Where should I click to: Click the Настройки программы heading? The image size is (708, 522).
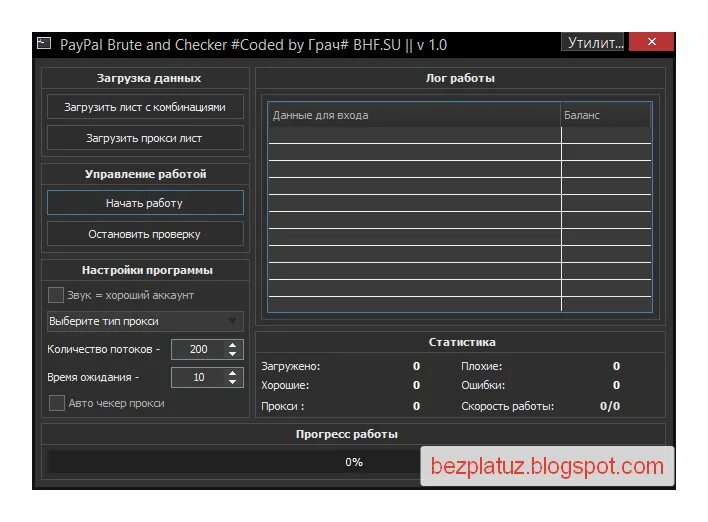(x=147, y=270)
